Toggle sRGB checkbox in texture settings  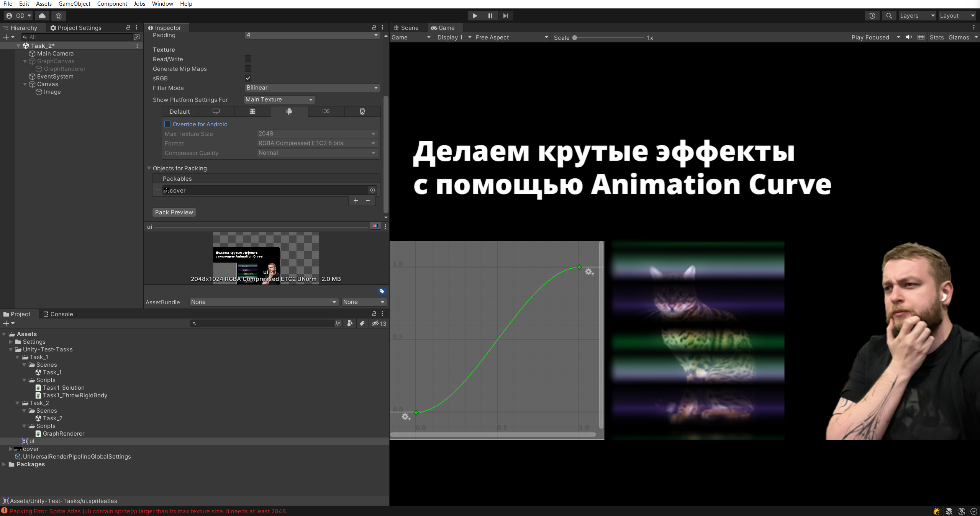click(x=248, y=78)
